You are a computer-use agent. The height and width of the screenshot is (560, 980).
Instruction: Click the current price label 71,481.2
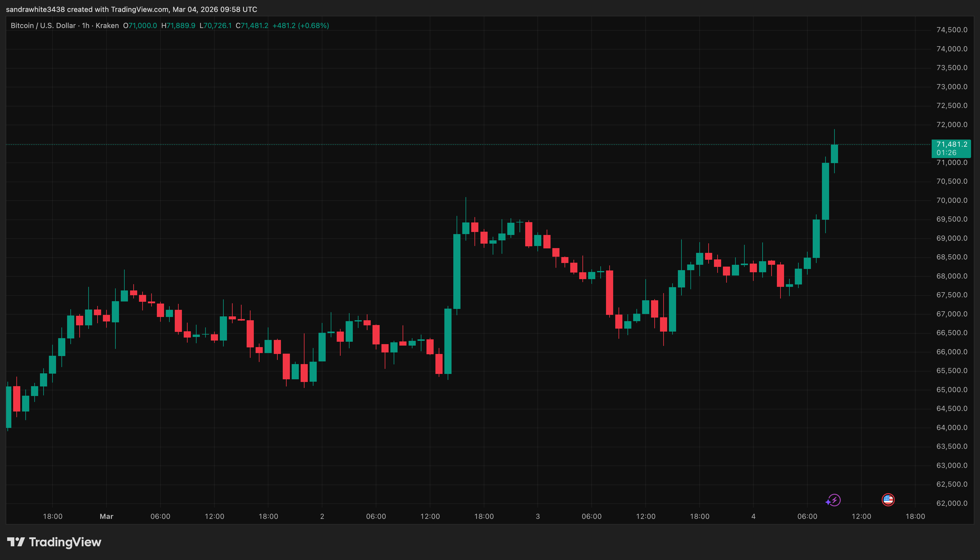click(952, 144)
